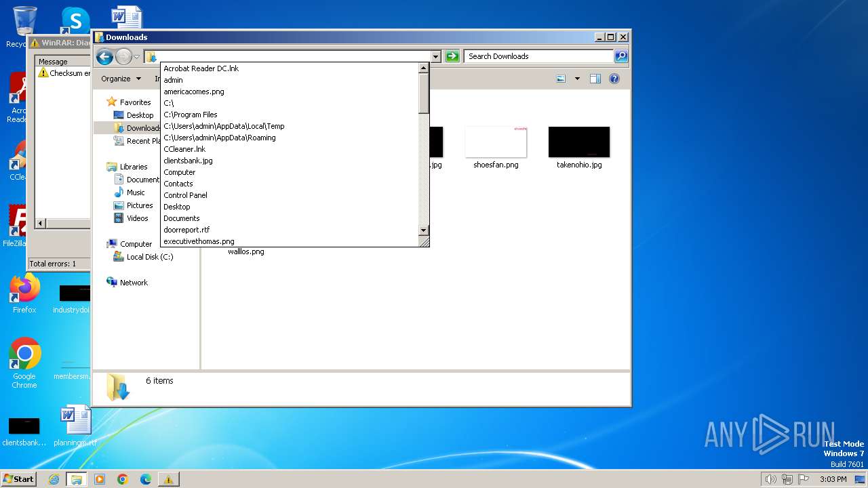Open Videos library in navigation pane
The height and width of the screenshot is (488, 868).
click(137, 218)
